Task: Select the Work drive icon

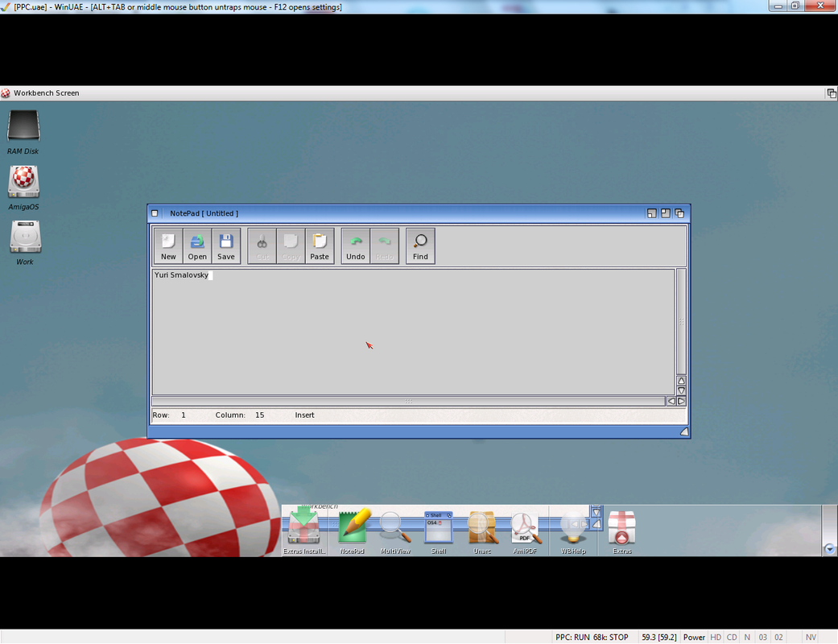Action: tap(25, 242)
